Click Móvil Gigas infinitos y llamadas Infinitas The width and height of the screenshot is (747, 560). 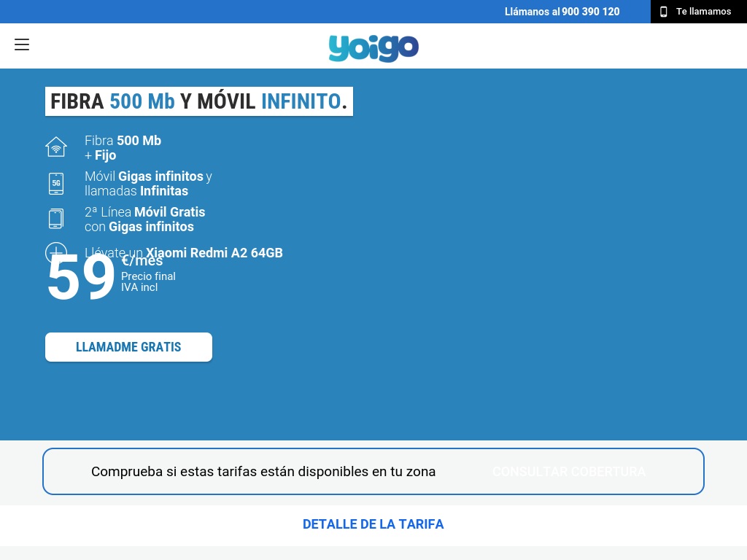point(148,184)
